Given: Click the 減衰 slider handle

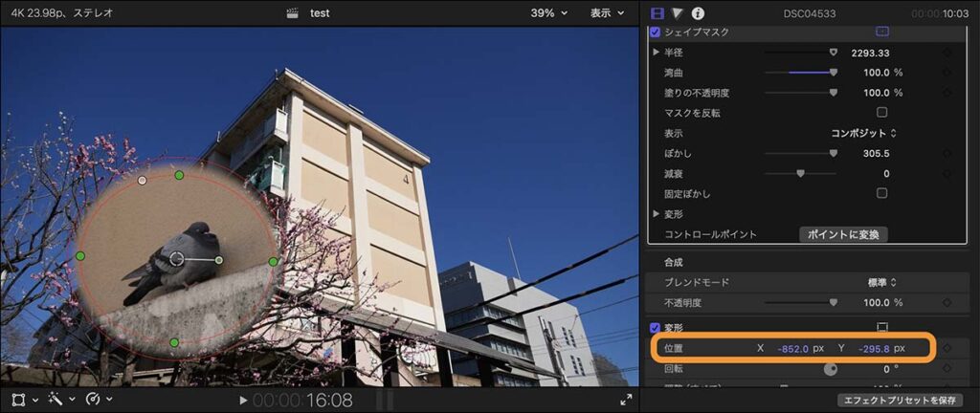Looking at the screenshot, I should click(800, 174).
